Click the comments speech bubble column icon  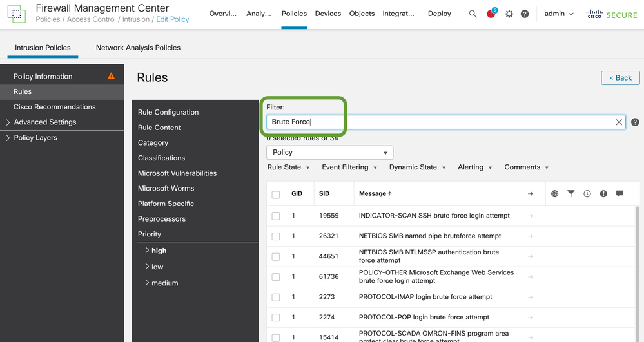[620, 193]
